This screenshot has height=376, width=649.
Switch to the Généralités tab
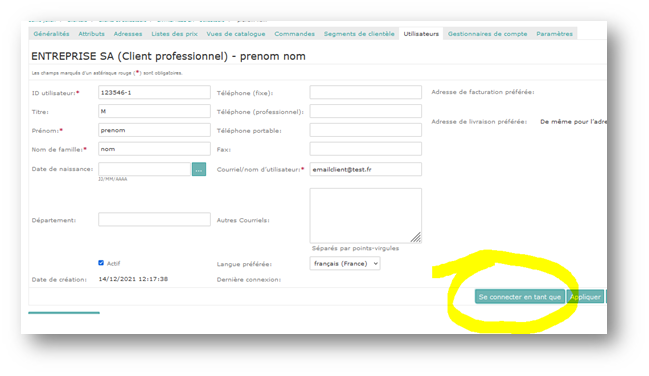click(x=51, y=34)
